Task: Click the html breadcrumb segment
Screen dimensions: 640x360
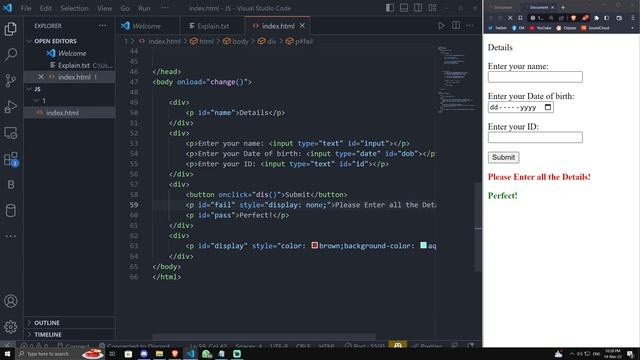Action: coord(202,41)
